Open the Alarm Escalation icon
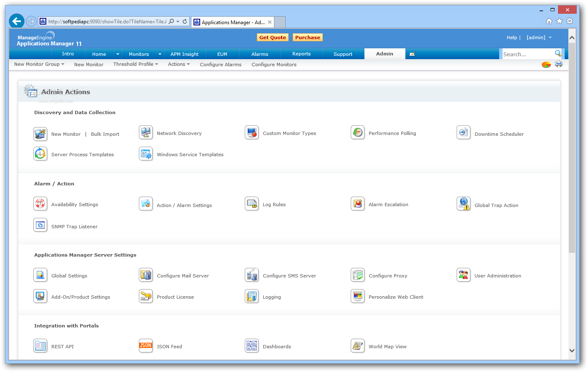The width and height of the screenshot is (588, 372). (358, 204)
